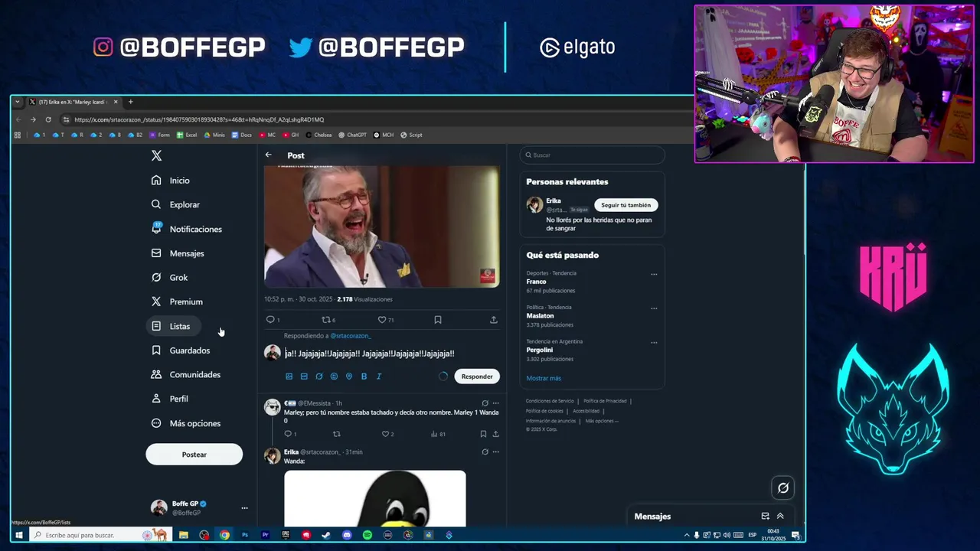This screenshot has width=980, height=551.
Task: Open the X logo home link
Action: (x=156, y=155)
